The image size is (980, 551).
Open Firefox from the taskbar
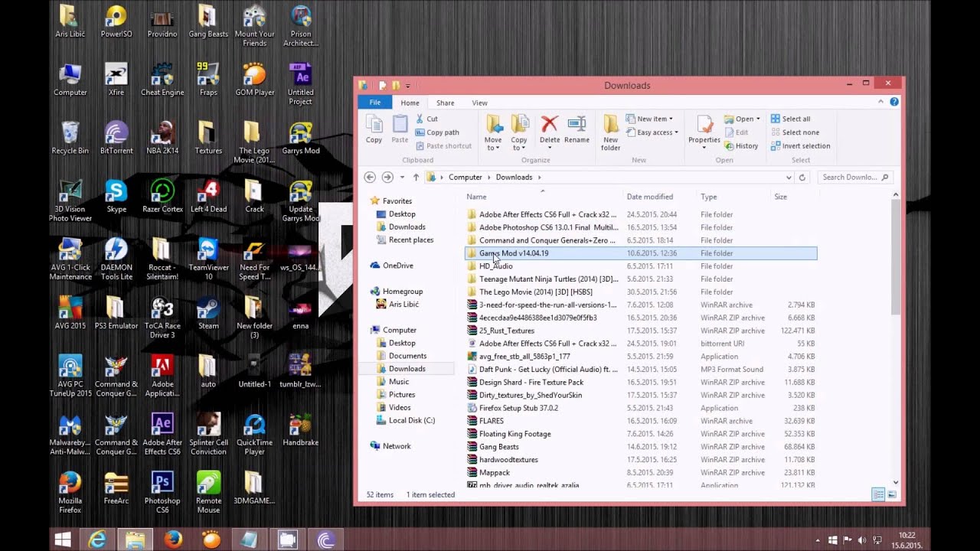tap(173, 540)
